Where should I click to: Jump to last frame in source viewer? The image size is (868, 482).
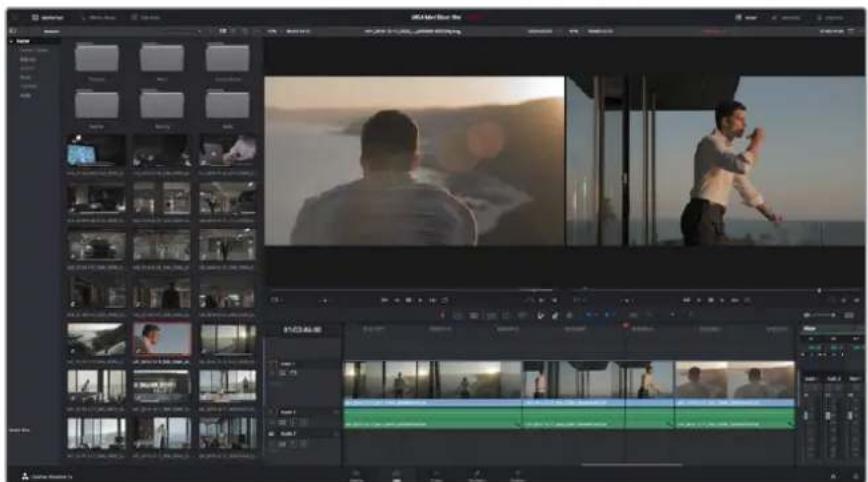[433, 300]
